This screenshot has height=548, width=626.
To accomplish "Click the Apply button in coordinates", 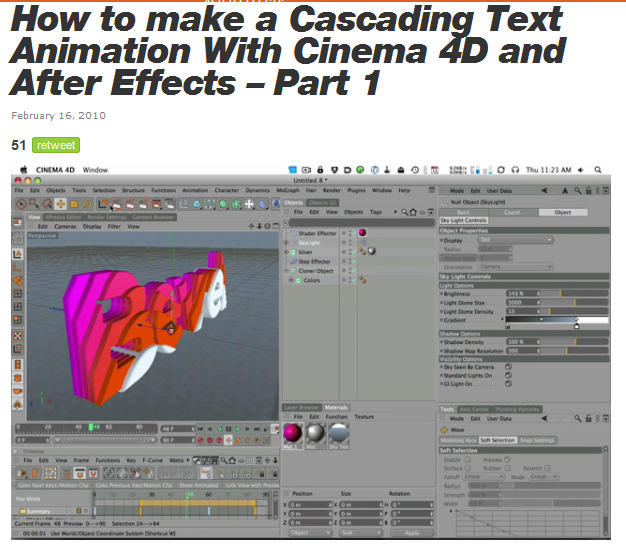I will pos(412,533).
